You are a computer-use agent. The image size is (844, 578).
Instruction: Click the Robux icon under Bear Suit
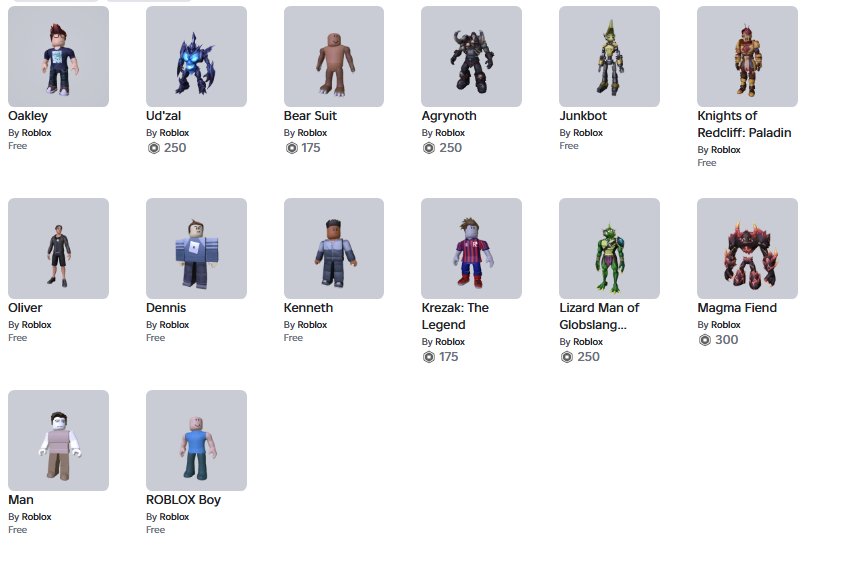pyautogui.click(x=292, y=148)
